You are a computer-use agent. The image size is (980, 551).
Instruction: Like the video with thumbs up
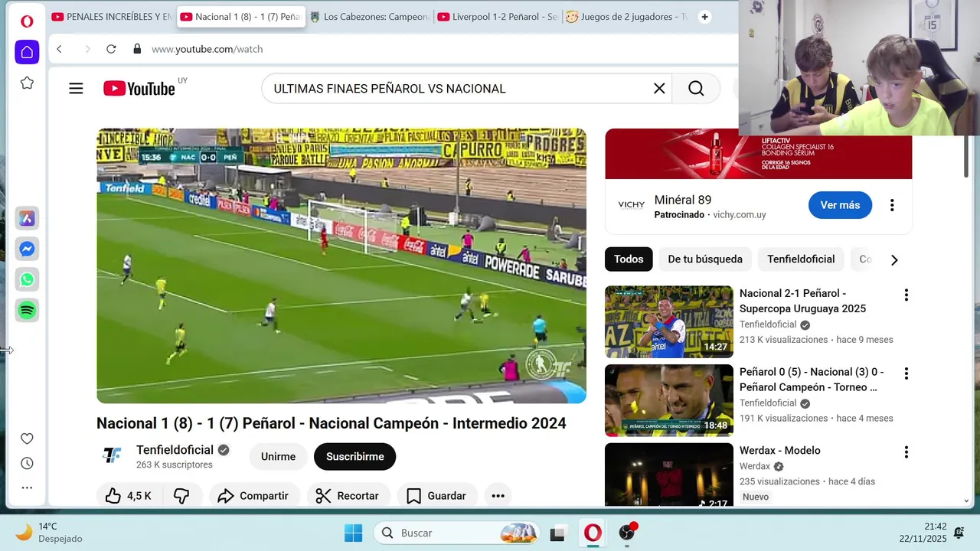point(128,496)
